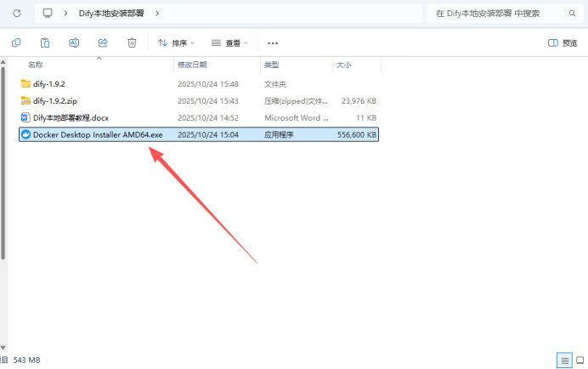Focus the 在 Dify本地安装部署 中搜索 search box
588x369 pixels.
point(506,14)
